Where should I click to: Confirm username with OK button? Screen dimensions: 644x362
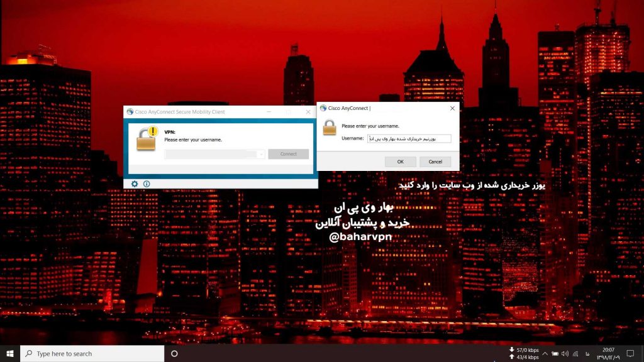pos(400,162)
